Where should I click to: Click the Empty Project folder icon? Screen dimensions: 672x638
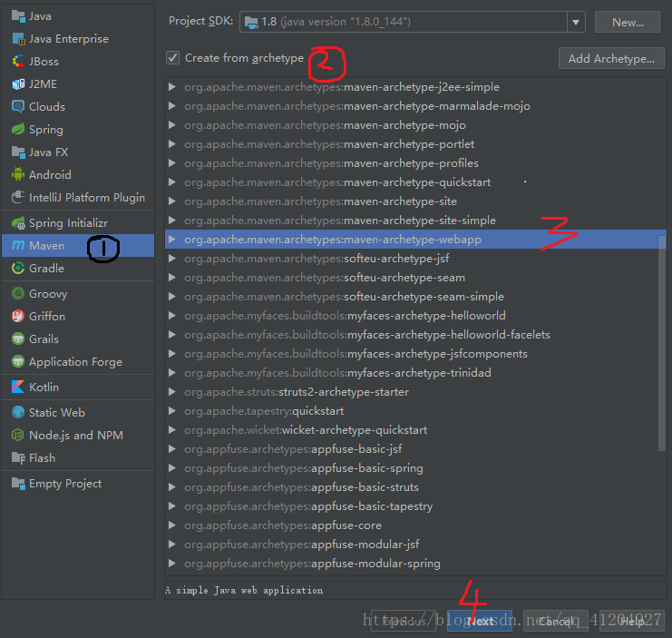coord(18,484)
